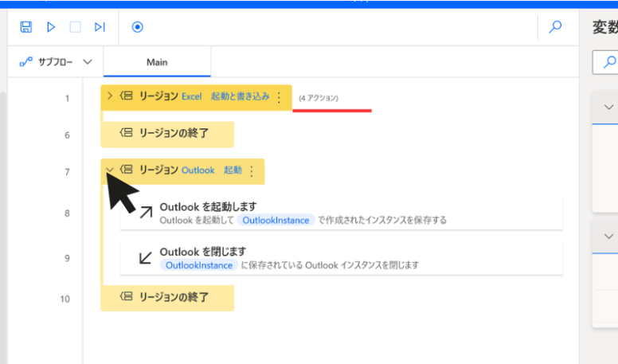Collapse the Outlook 起動 region
618x364 pixels.
tap(110, 170)
